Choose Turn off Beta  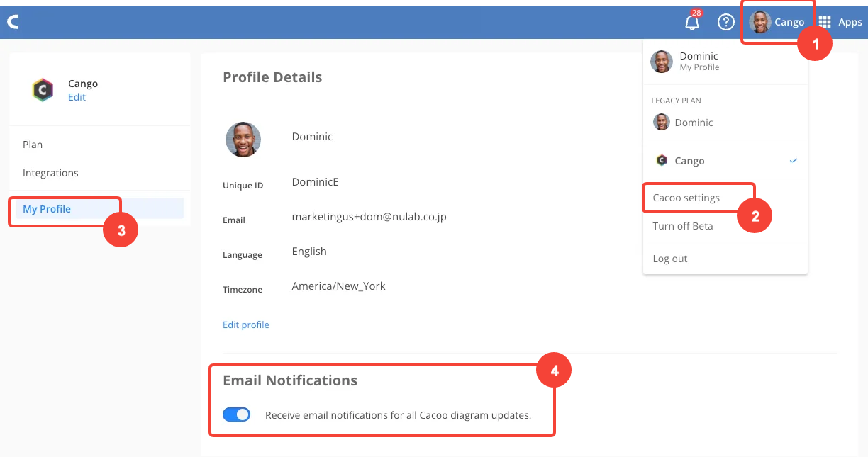pos(683,226)
